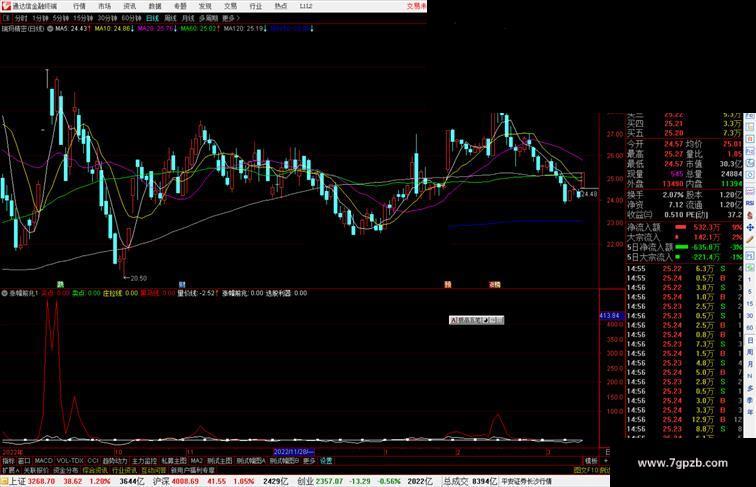The width and height of the screenshot is (756, 487).
Task: Open the 资金分布 tab
Action: [x=66, y=470]
